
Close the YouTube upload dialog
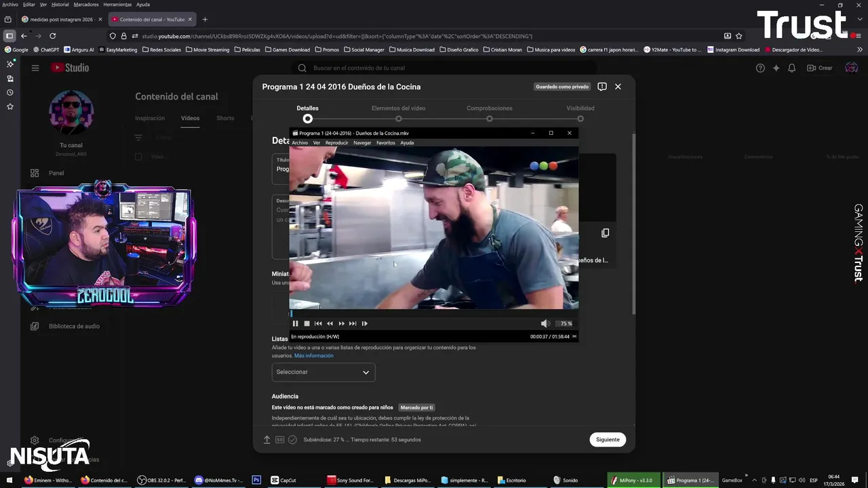point(618,87)
